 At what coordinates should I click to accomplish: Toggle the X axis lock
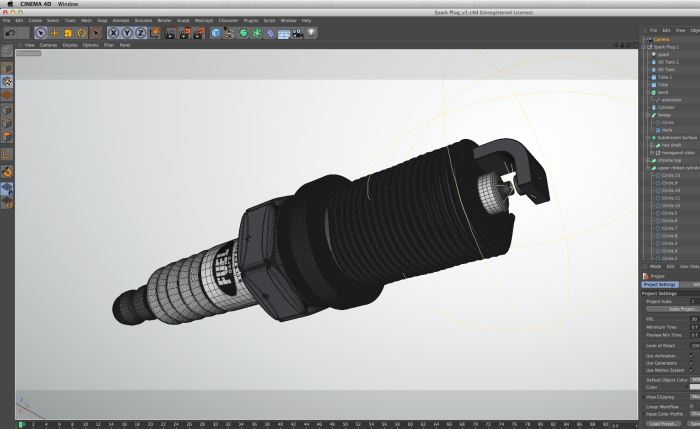[113, 33]
